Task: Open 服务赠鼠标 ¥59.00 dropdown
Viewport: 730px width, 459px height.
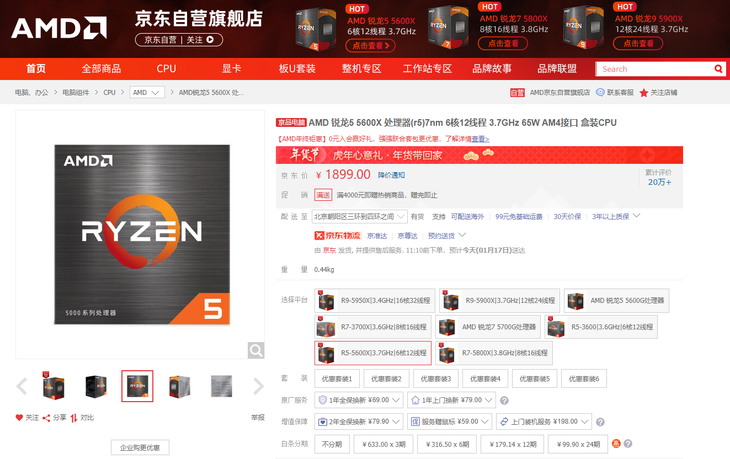Action: (449, 421)
